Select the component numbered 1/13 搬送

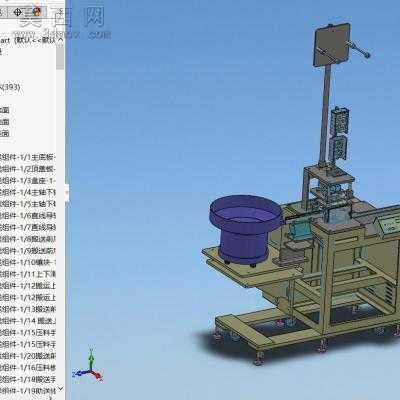[x=28, y=309]
